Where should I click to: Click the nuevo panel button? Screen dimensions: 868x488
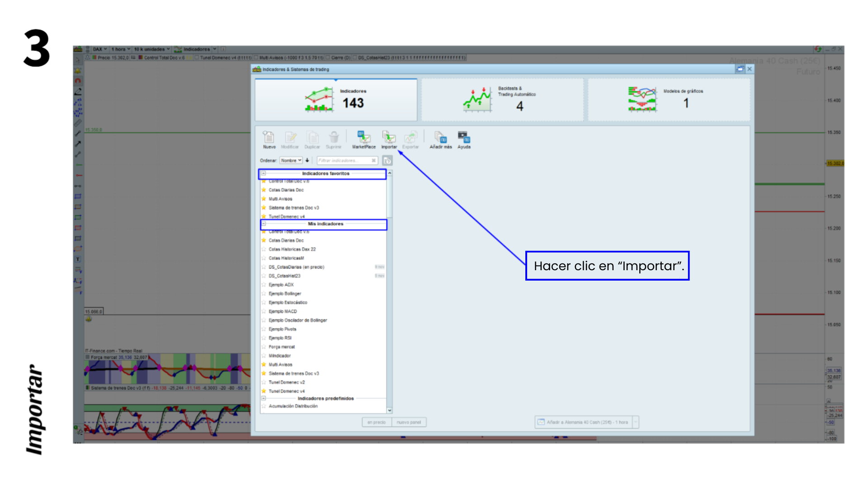tap(409, 422)
